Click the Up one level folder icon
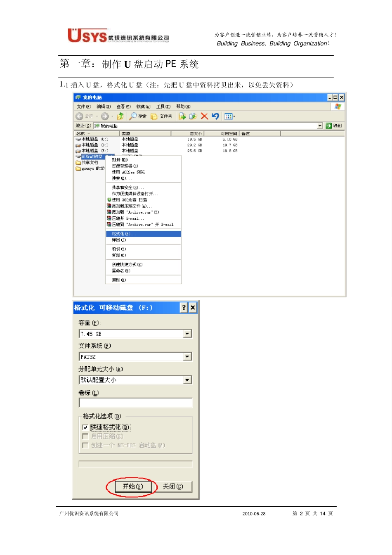This screenshot has height=555, width=392. 120,116
